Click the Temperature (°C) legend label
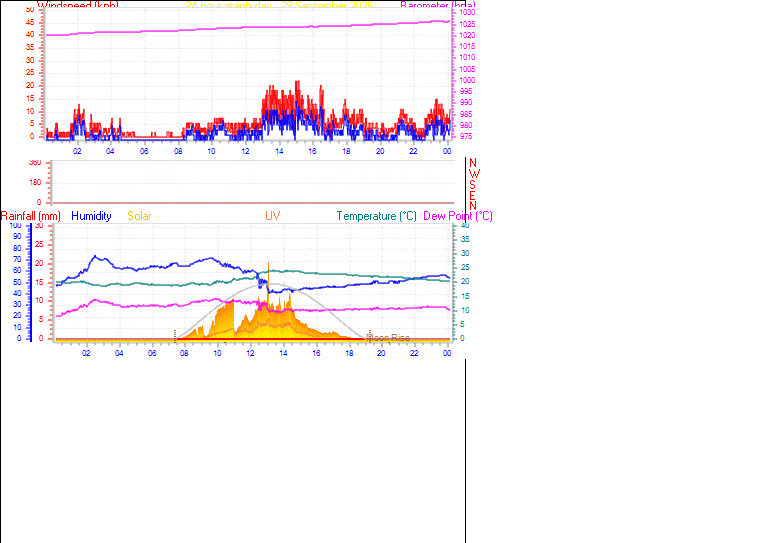Viewport: 761px width, 543px height. coord(377,216)
